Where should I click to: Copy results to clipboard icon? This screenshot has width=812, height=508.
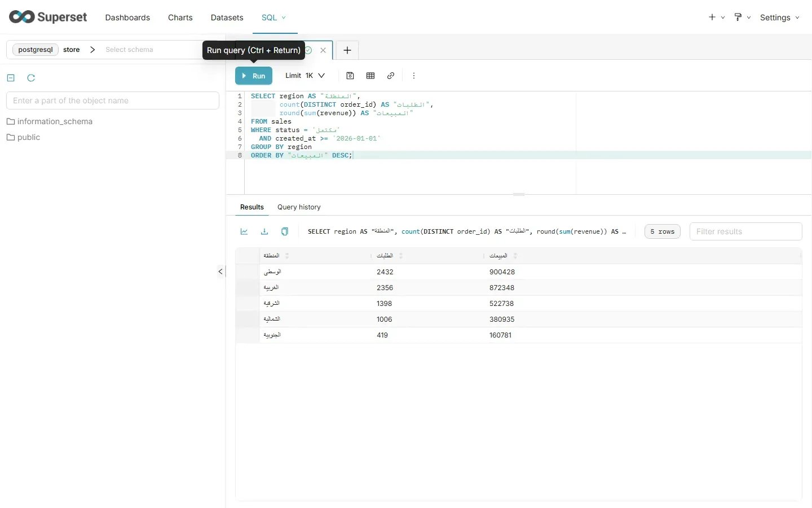coord(285,231)
